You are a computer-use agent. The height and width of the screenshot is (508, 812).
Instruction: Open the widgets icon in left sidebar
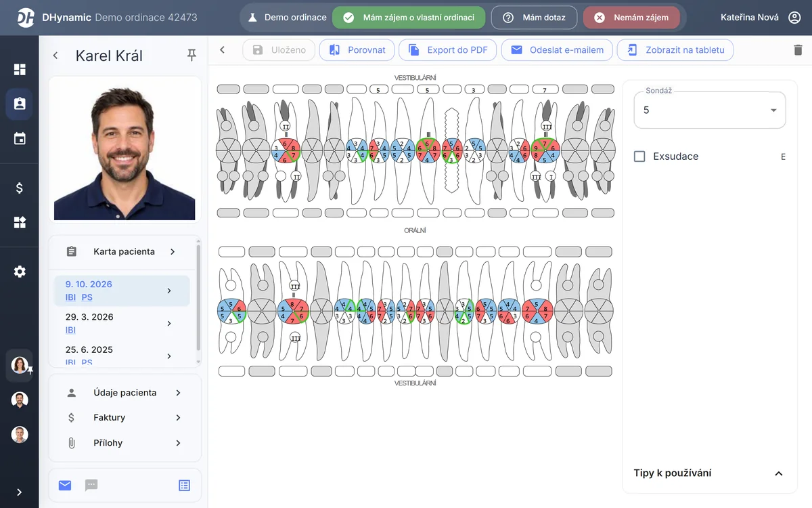click(20, 222)
